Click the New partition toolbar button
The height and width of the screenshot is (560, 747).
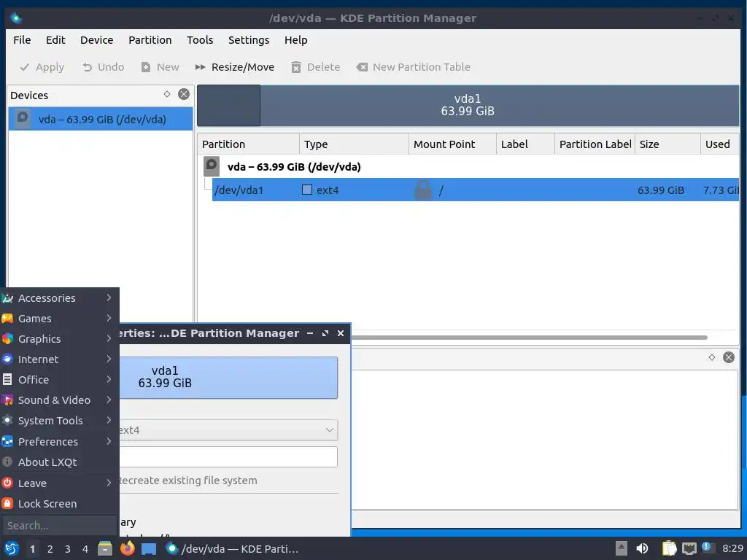[x=160, y=67]
